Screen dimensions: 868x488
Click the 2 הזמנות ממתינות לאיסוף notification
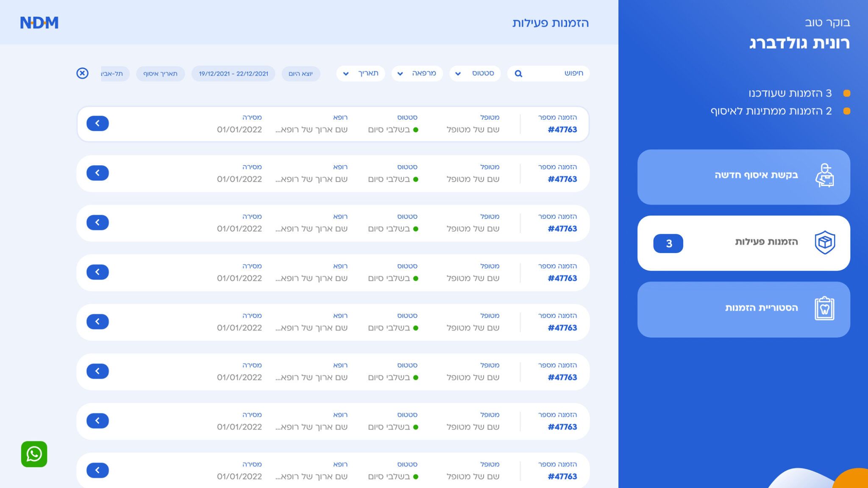pyautogui.click(x=780, y=111)
